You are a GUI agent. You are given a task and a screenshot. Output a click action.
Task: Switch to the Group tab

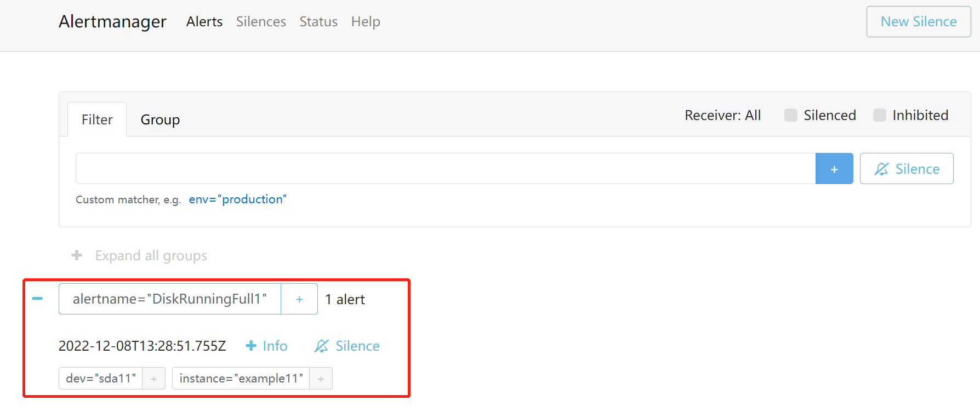[x=160, y=119]
